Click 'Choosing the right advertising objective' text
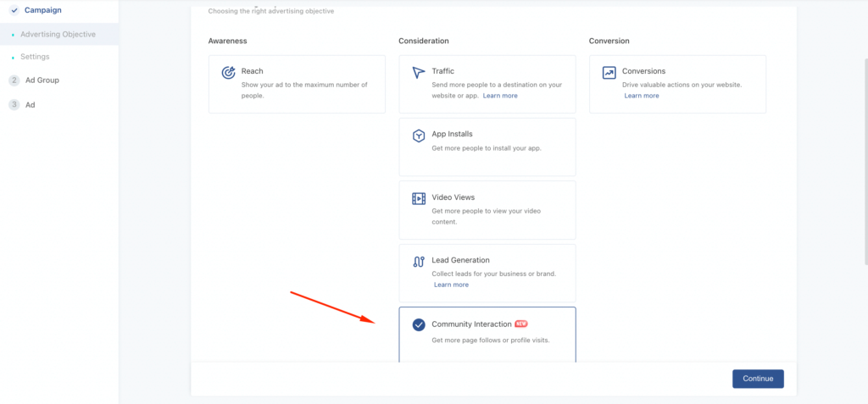Viewport: 868px width, 404px height. 271,11
